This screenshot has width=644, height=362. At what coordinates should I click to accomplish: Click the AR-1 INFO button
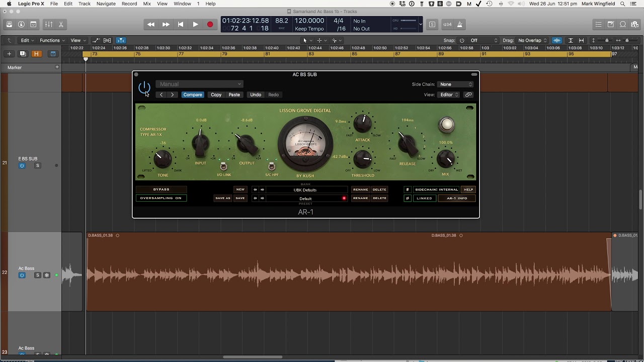457,198
